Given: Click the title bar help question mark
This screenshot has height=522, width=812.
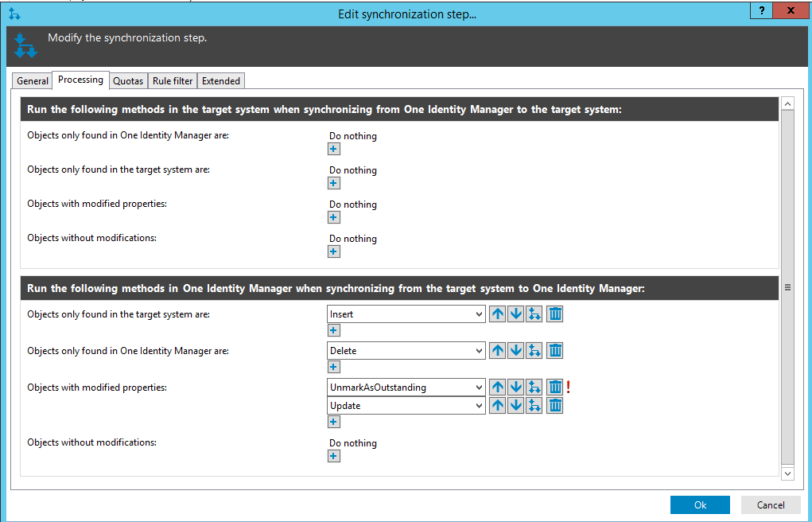Looking at the screenshot, I should coord(761,10).
